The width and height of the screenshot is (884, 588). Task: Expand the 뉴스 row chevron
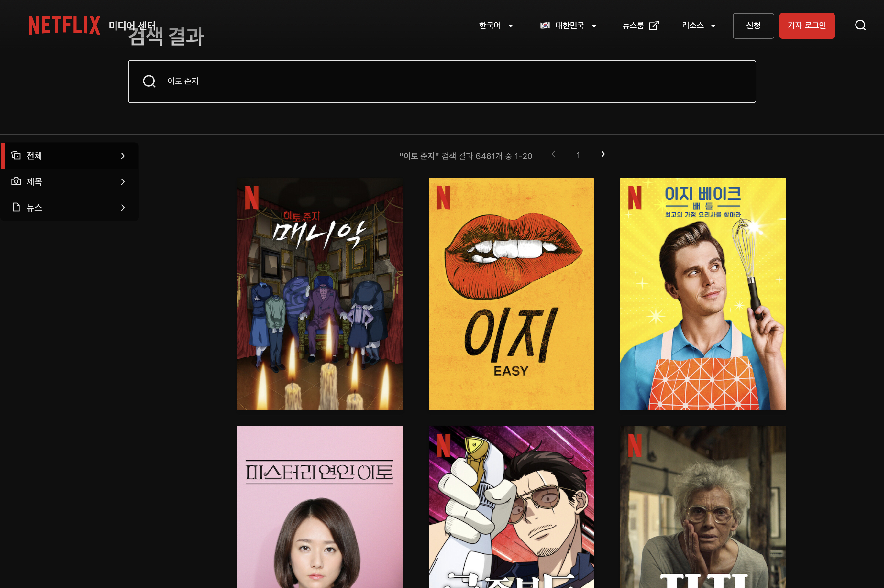pos(123,207)
